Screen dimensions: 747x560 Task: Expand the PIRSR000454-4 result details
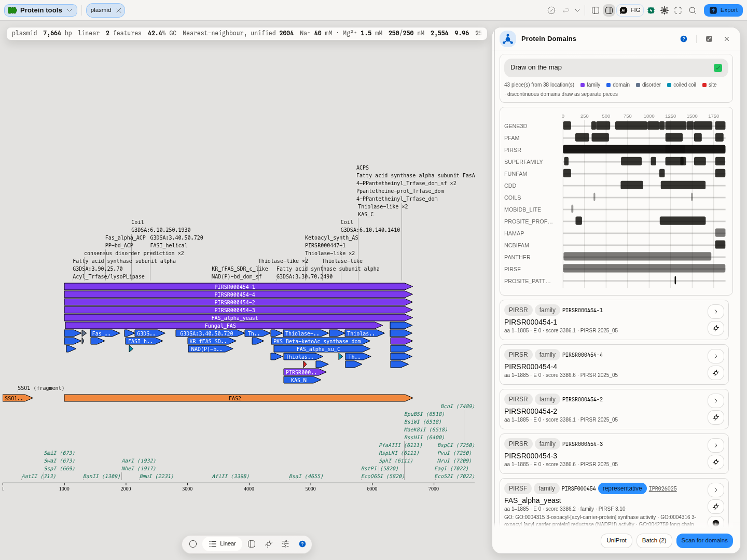point(716,356)
